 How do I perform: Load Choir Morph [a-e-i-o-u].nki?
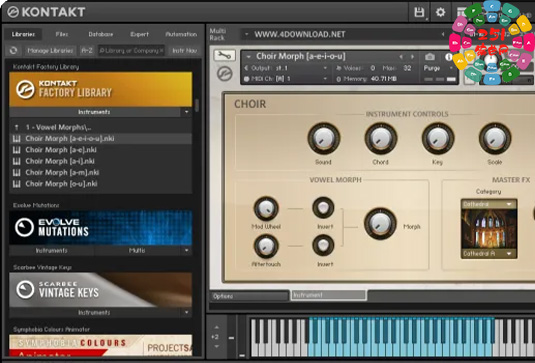click(x=101, y=139)
